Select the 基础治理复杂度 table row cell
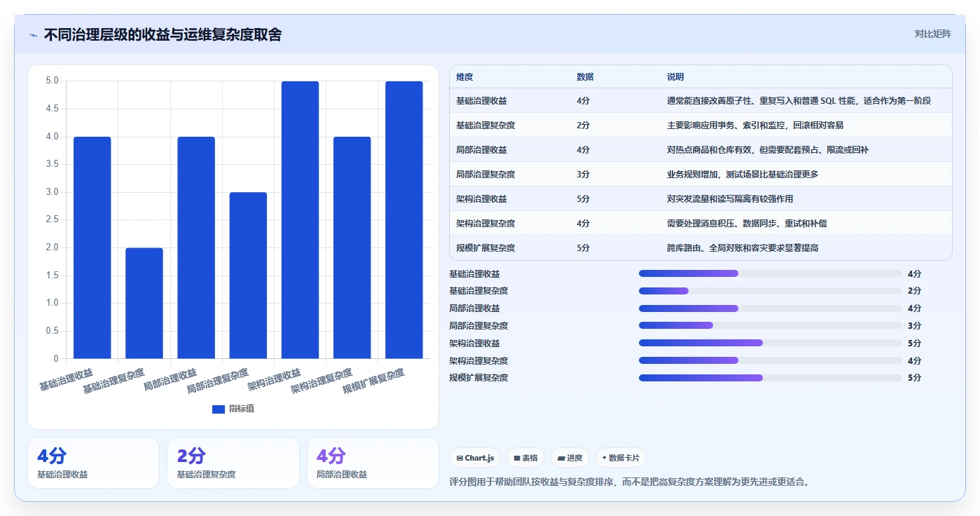Image resolution: width=980 pixels, height=516 pixels. click(x=485, y=125)
